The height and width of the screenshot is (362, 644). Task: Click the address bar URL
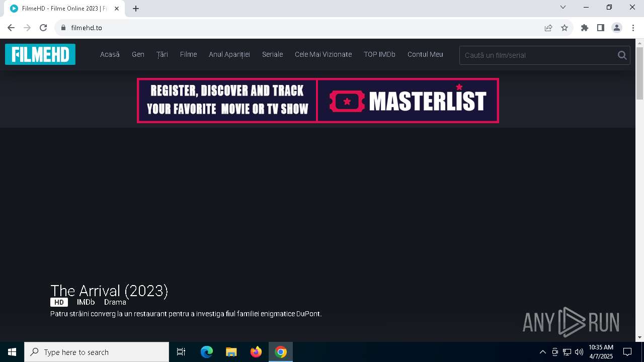[x=87, y=28]
